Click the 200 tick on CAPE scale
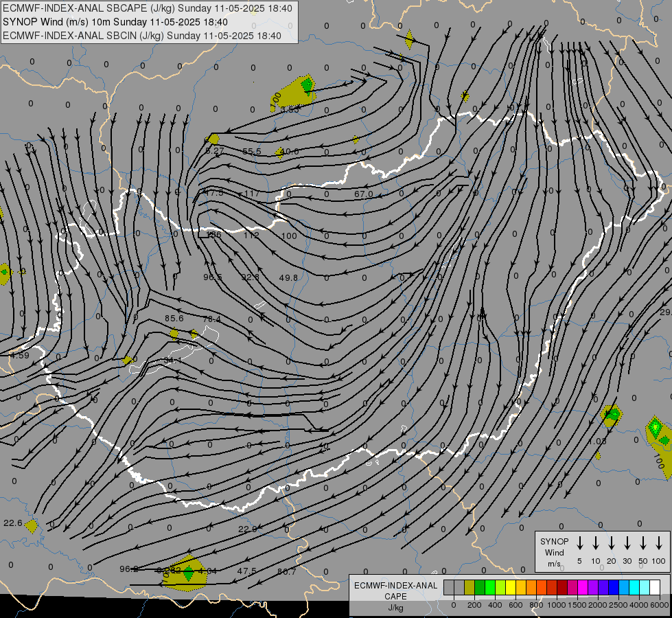Image resolution: width=672 pixels, height=618 pixels. pyautogui.click(x=474, y=605)
